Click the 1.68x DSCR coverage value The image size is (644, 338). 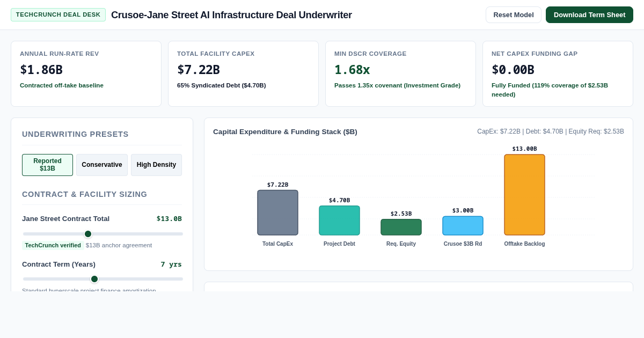coord(352,70)
